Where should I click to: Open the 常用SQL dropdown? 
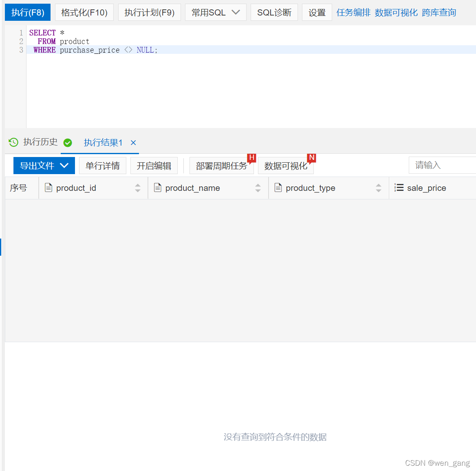click(216, 12)
